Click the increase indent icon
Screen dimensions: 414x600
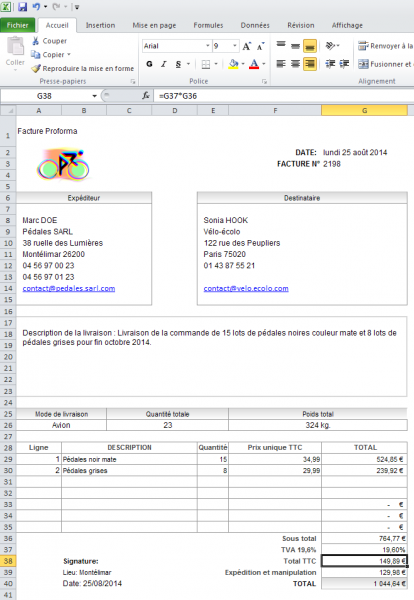(344, 64)
